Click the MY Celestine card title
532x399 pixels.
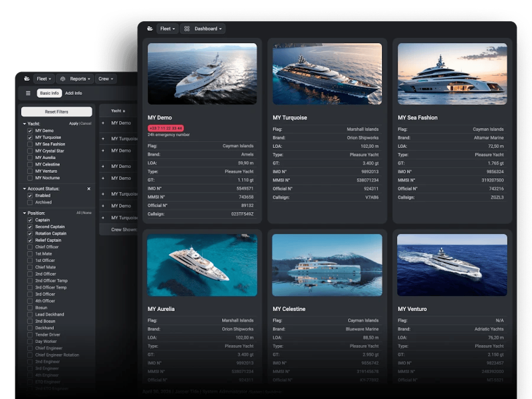289,309
